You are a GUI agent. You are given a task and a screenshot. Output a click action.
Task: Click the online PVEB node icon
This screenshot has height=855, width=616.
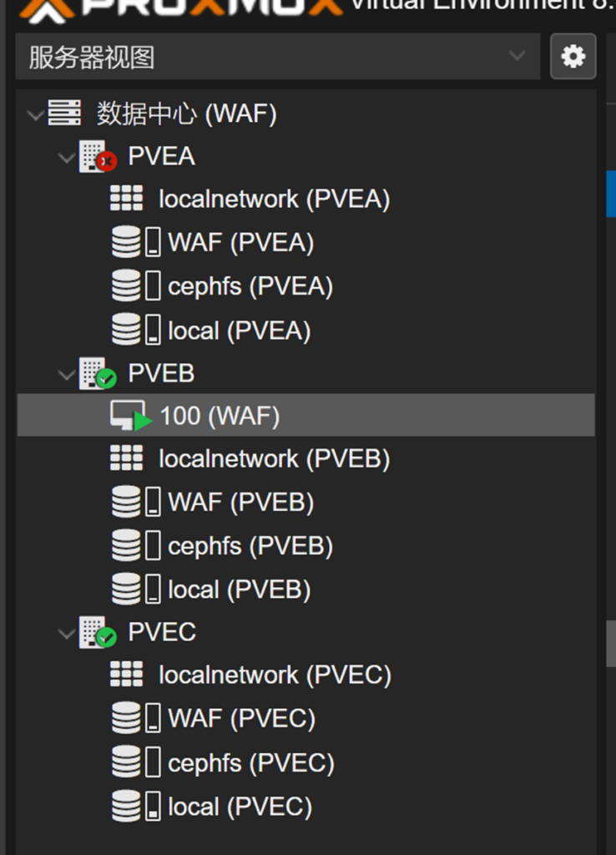point(98,373)
